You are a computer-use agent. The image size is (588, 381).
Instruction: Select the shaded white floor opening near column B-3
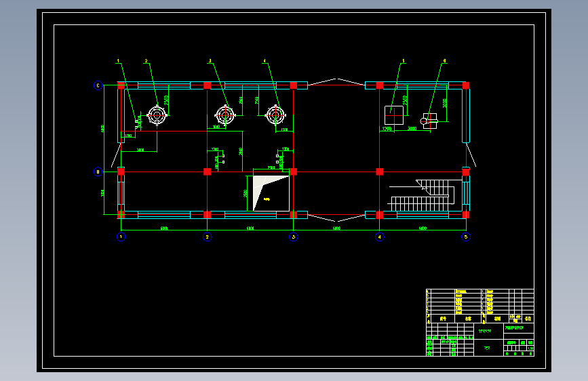[x=271, y=193]
